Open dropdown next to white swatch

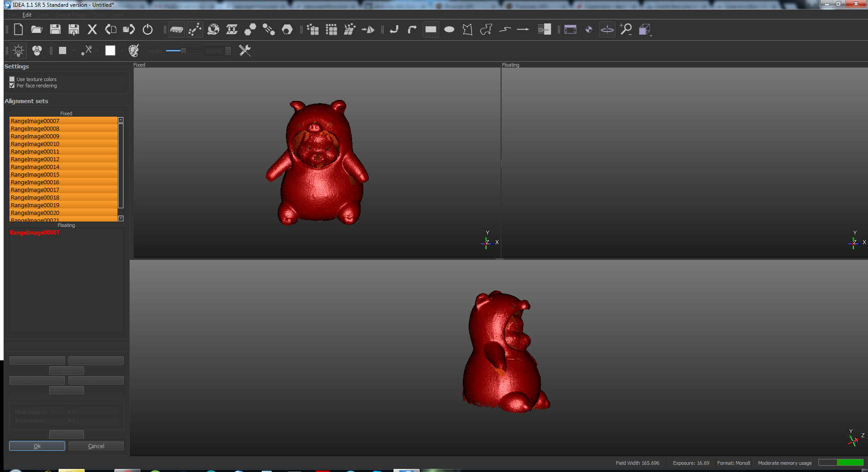click(122, 51)
